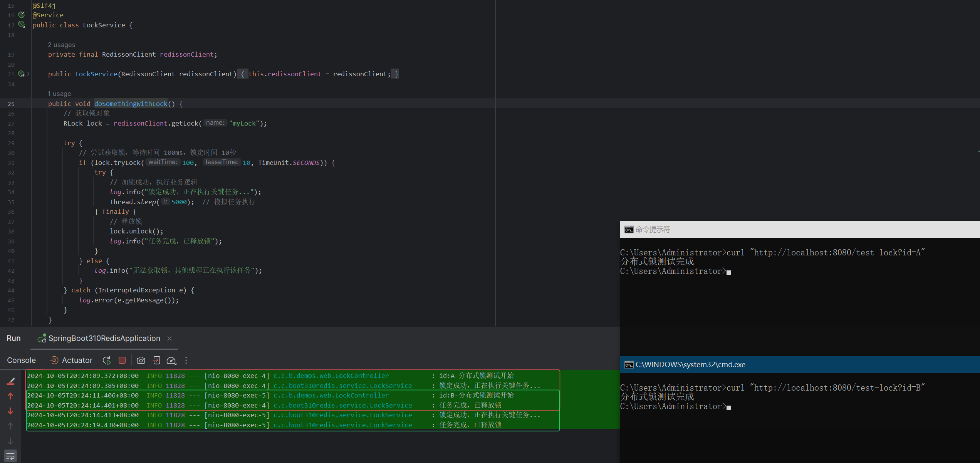Click the "myLock" string literal
Screen dimensions: 980x463
pyautogui.click(x=244, y=123)
